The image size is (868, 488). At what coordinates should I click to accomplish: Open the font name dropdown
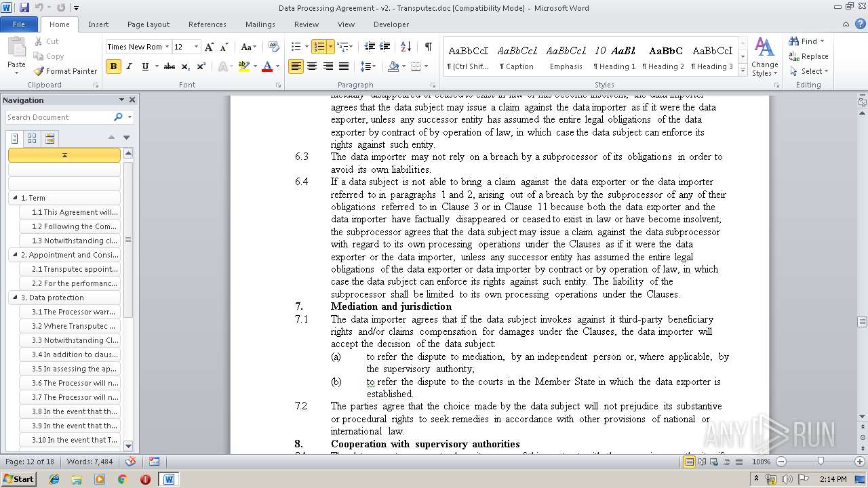pos(167,47)
